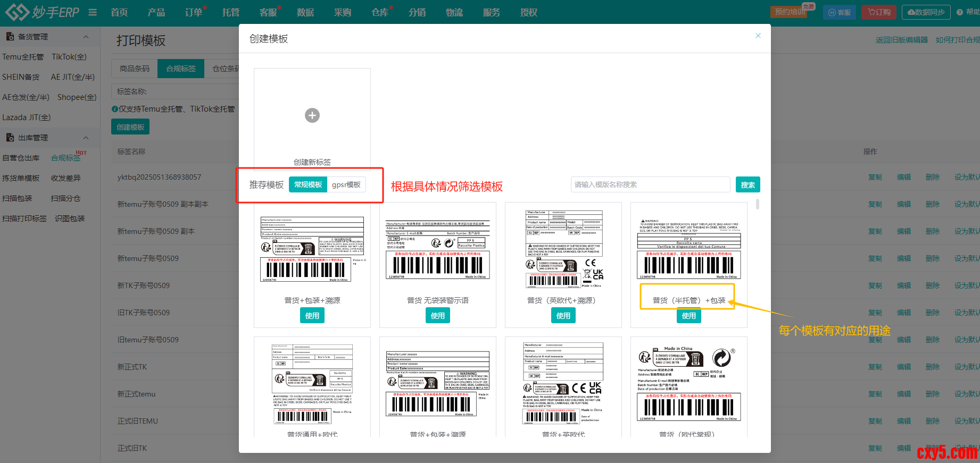Click the plus icon to create new label

[x=312, y=115]
